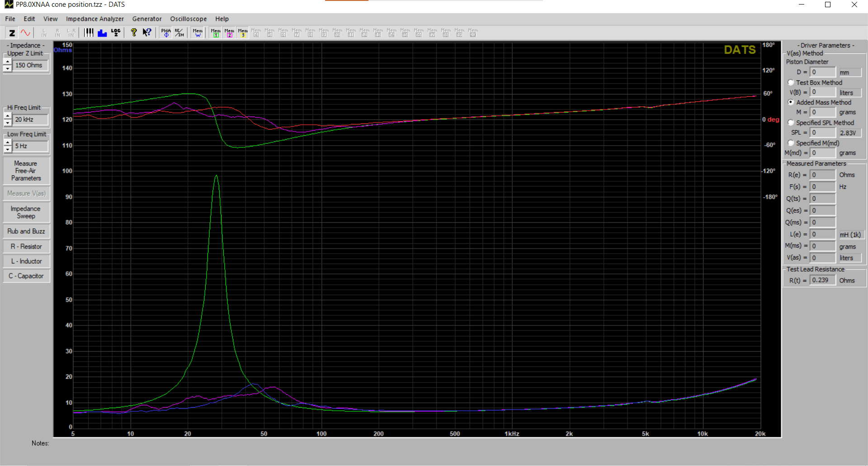Select the Specified SPL Method radio button

(x=791, y=122)
